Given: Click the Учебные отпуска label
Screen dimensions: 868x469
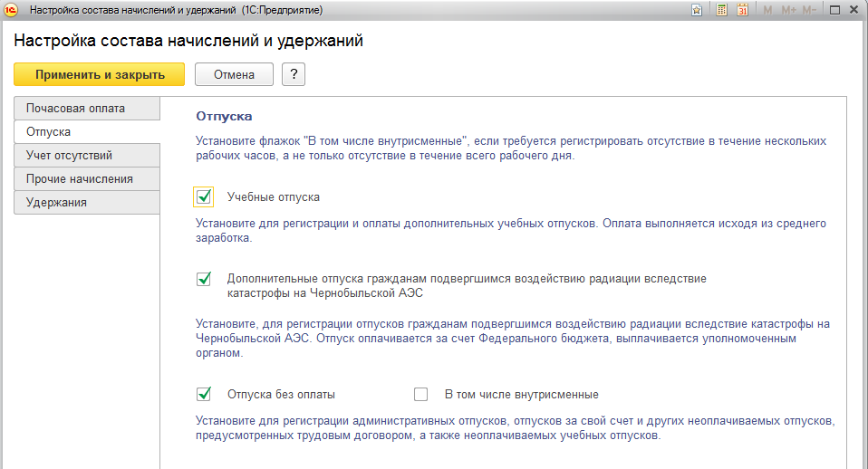Looking at the screenshot, I should [273, 196].
